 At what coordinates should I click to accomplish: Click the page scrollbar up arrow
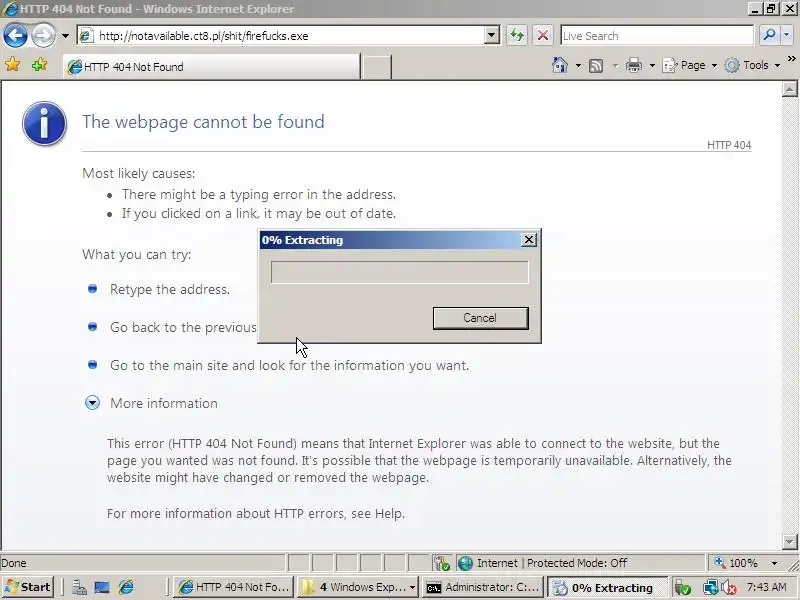(789, 90)
